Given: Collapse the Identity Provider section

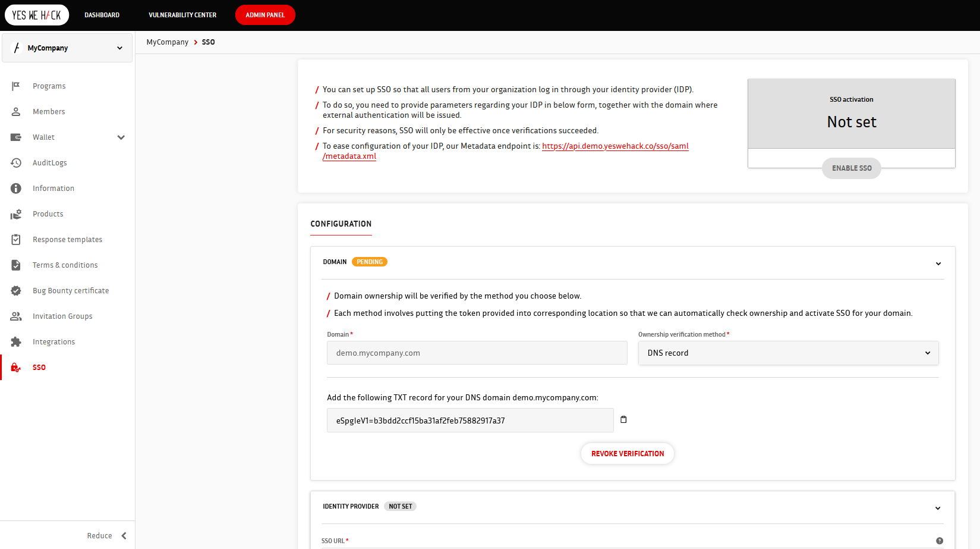Looking at the screenshot, I should tap(938, 508).
